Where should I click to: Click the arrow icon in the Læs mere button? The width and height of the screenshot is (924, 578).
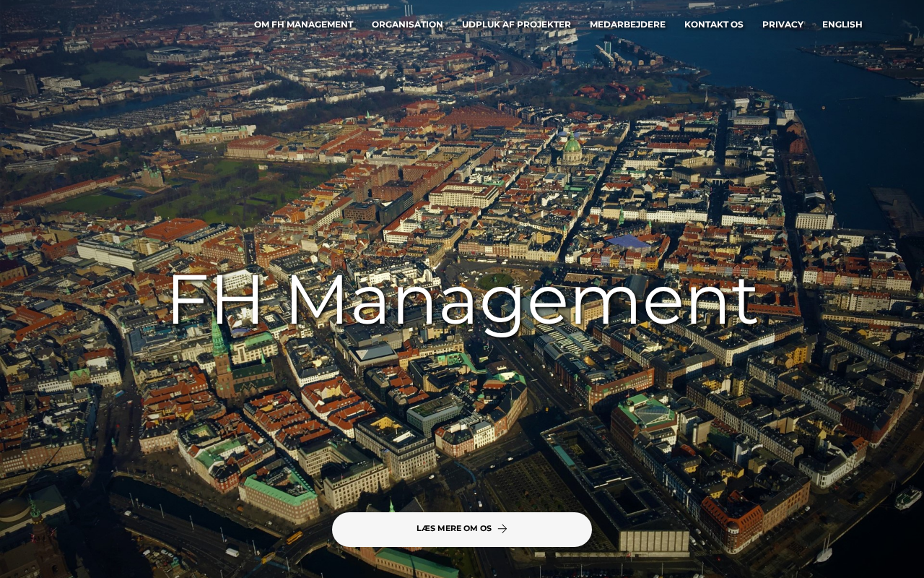tap(502, 529)
